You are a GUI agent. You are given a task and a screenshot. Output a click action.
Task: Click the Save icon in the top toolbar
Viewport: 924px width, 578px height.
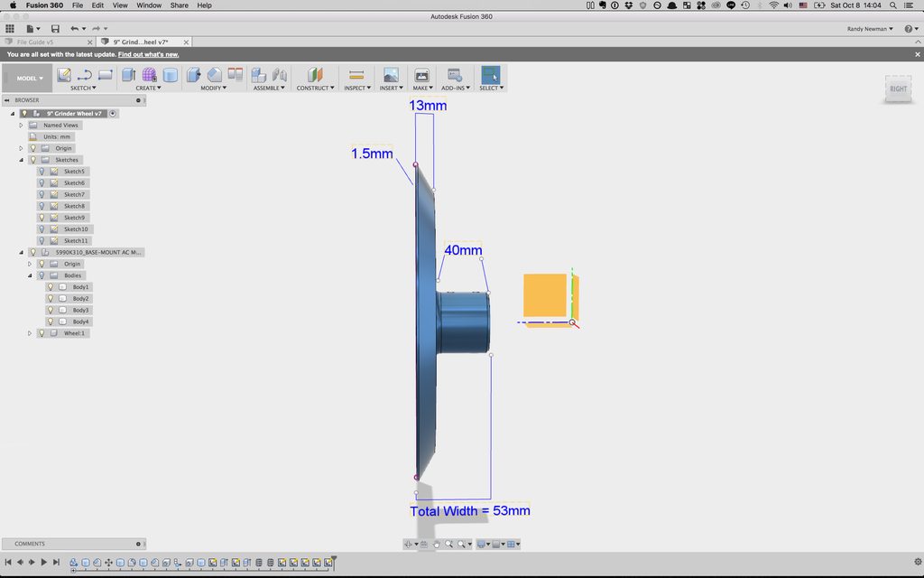[55, 29]
